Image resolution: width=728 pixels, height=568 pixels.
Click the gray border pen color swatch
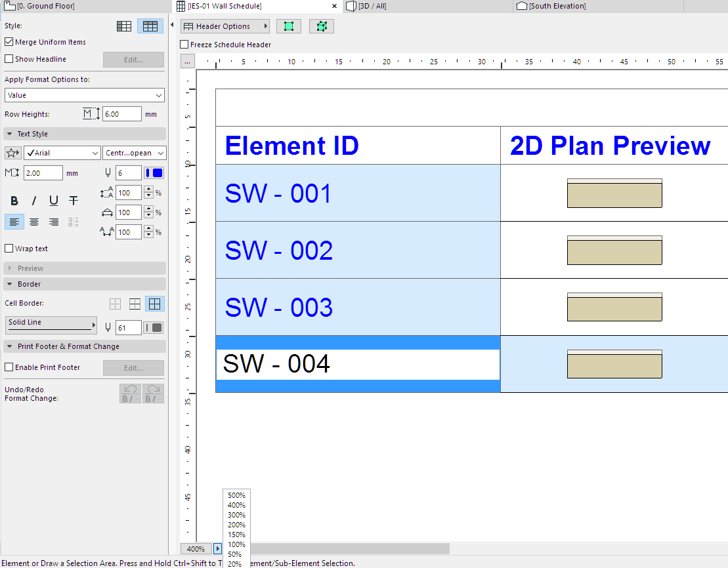coord(153,328)
